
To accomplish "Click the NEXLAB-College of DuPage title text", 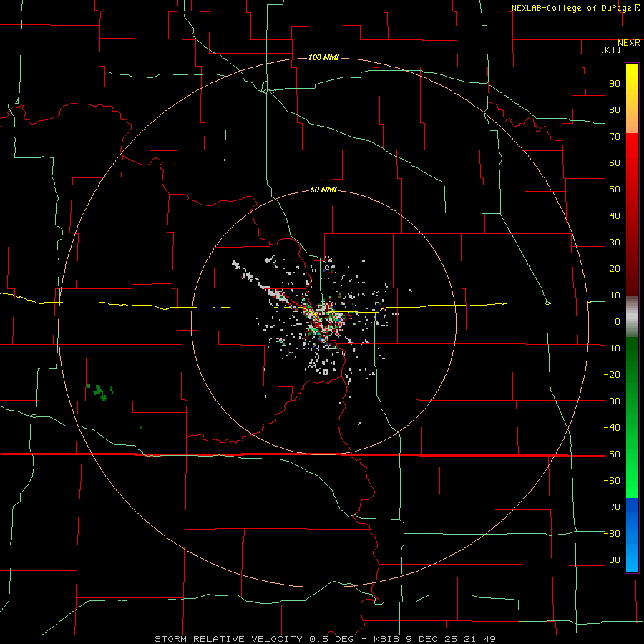I will (571, 8).
